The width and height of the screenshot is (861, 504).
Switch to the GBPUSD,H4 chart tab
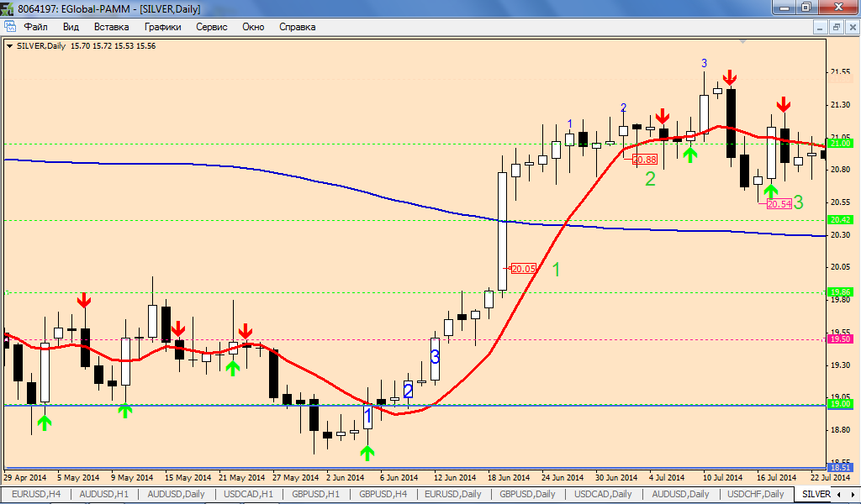coord(383,494)
